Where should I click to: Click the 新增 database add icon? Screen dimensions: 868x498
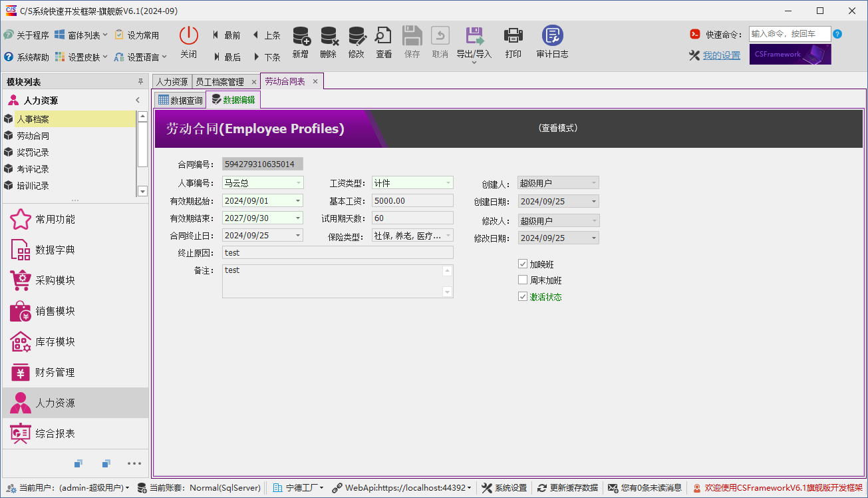[301, 36]
